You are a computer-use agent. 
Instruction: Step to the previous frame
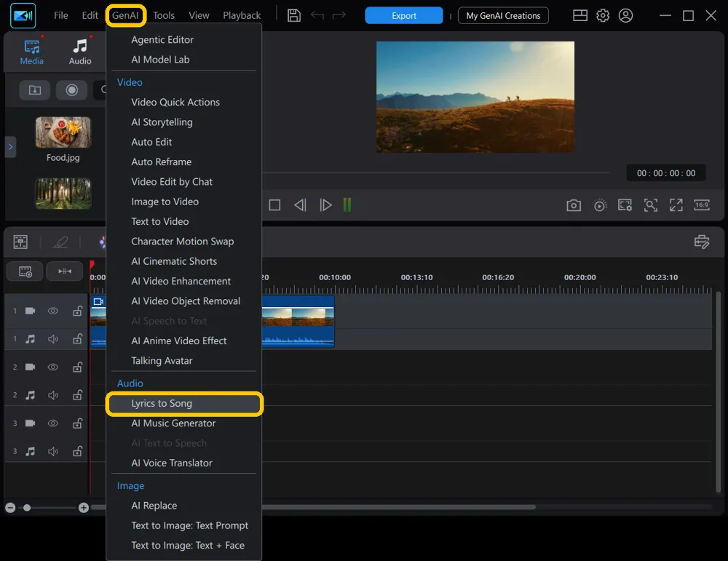(300, 204)
